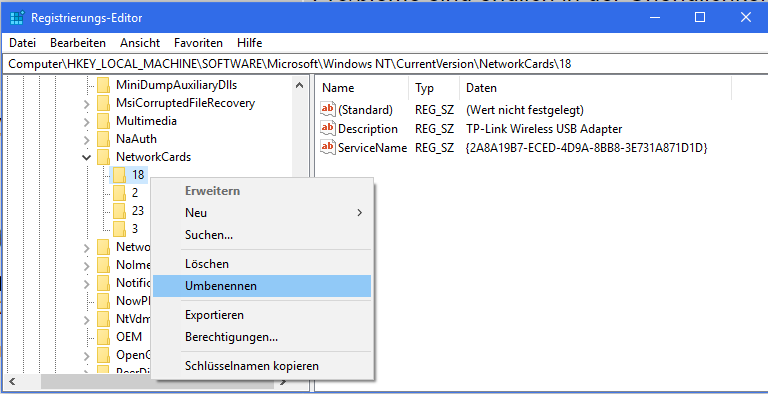Open the Bearbeiten menu
Image resolution: width=768 pixels, height=394 pixels.
click(78, 43)
